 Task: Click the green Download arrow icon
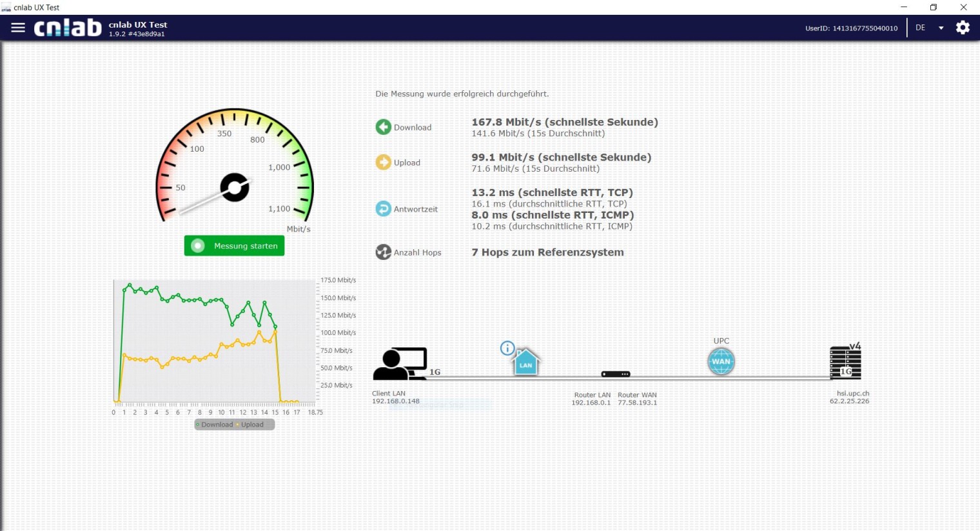[x=384, y=127]
